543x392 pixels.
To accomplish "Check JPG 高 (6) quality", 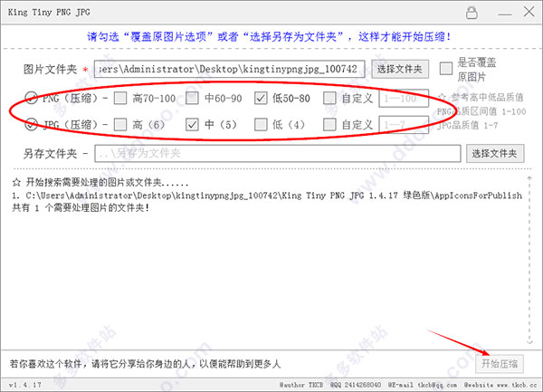I will pyautogui.click(x=120, y=125).
